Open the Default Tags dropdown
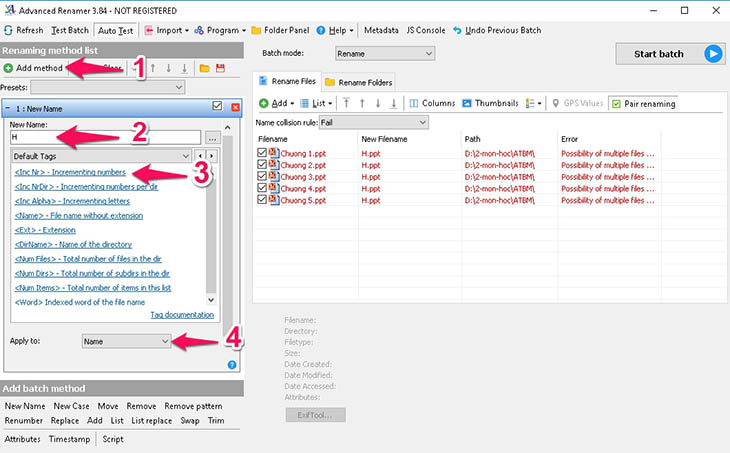 click(x=101, y=156)
